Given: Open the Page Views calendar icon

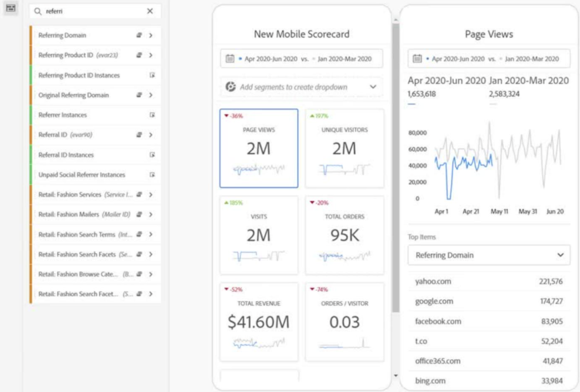Looking at the screenshot, I should pyautogui.click(x=417, y=58).
